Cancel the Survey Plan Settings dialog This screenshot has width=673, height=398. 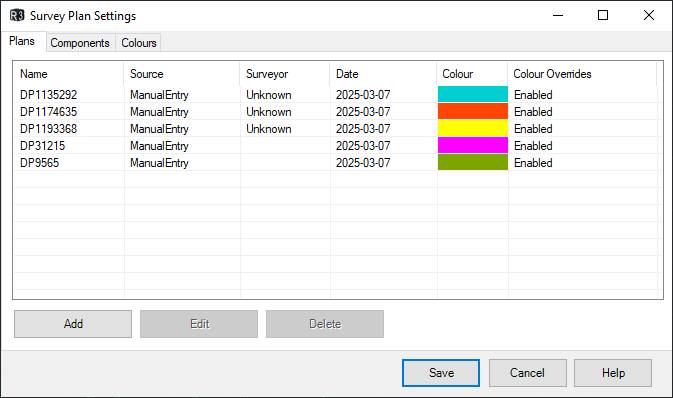click(527, 373)
